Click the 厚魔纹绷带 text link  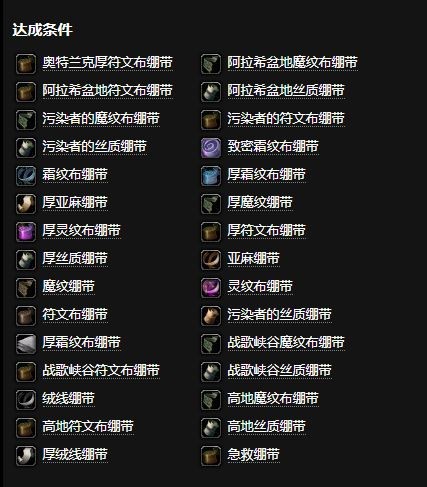coord(260,203)
